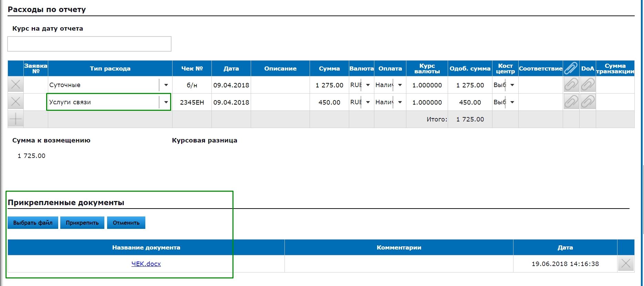This screenshot has width=644, height=286.
Task: Click attachment paperclip in Суточные row
Action: click(x=571, y=85)
